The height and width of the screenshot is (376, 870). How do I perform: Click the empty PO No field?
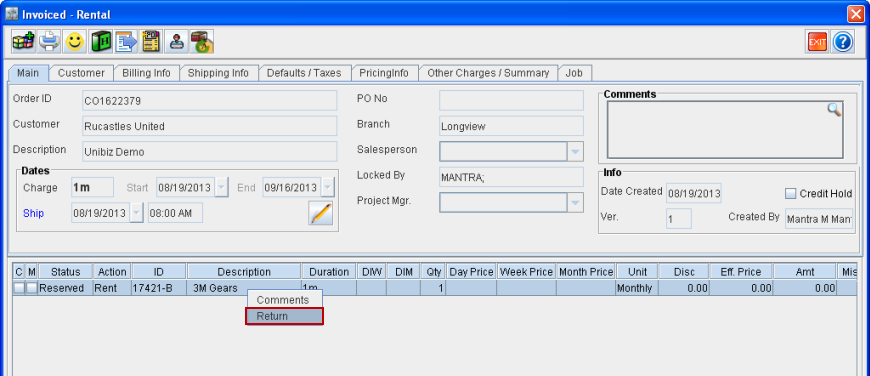click(511, 100)
